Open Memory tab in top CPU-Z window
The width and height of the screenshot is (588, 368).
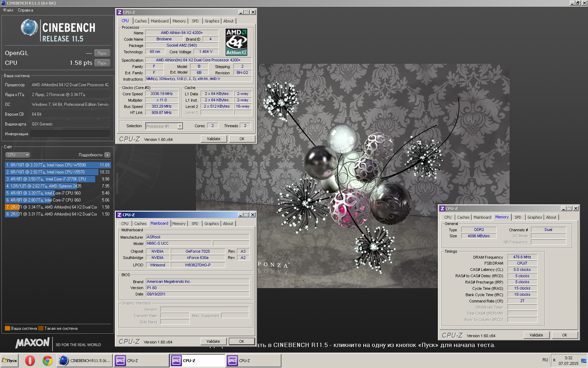click(179, 21)
